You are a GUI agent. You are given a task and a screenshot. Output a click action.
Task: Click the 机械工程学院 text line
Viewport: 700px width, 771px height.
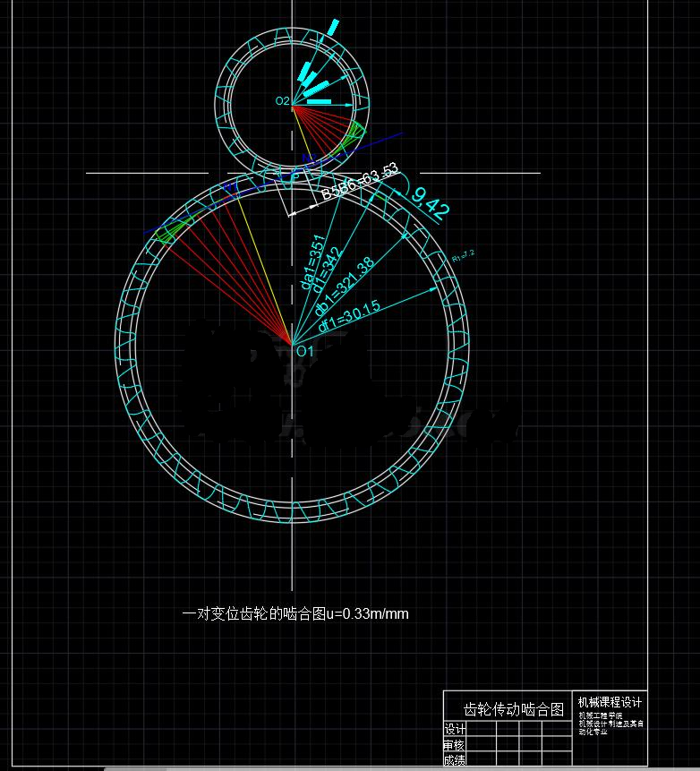pos(601,716)
